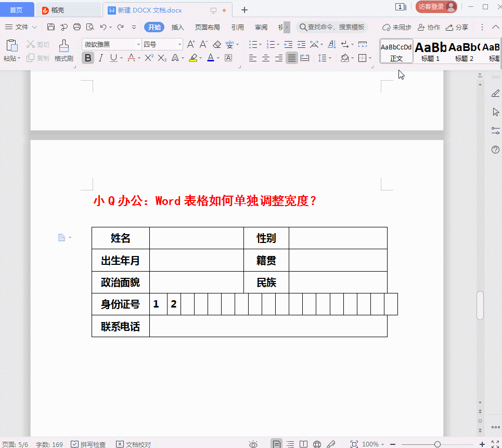Click the Superscript X² icon
The width and height of the screenshot is (502, 448).
click(x=149, y=58)
